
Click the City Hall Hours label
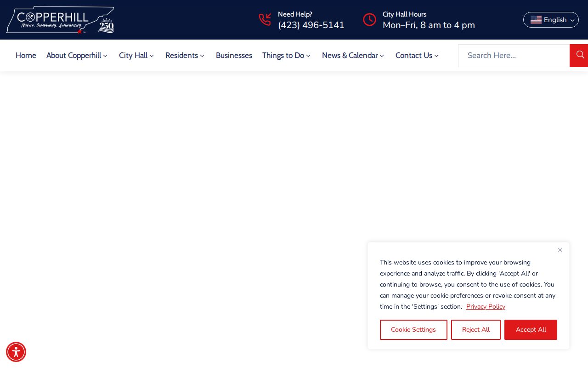404,14
